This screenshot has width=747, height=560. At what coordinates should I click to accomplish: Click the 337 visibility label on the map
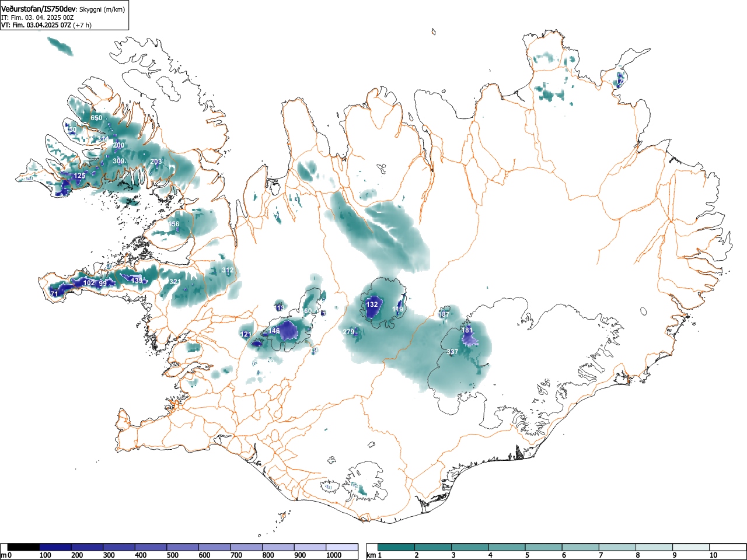pos(452,352)
